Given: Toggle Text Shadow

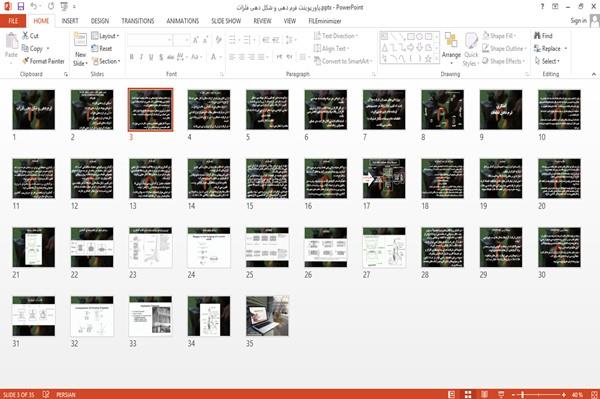Looking at the screenshot, I should (161, 57).
